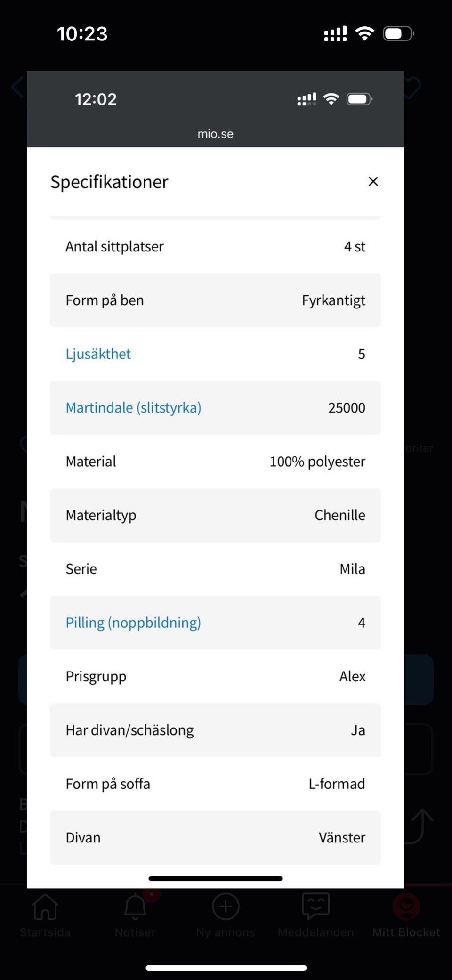Tap the Ny annons plus icon

point(226,907)
